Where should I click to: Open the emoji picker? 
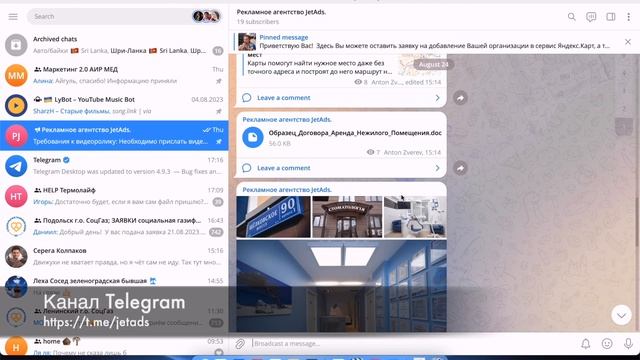607,344
